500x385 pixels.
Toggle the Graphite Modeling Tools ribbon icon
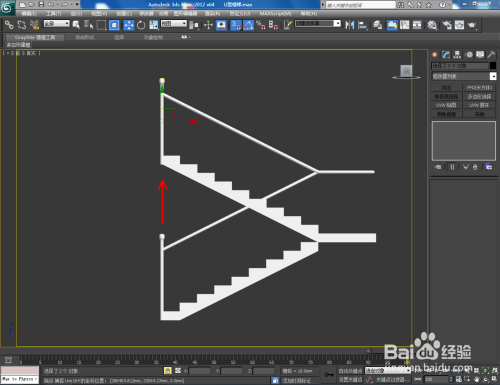[x=392, y=25]
